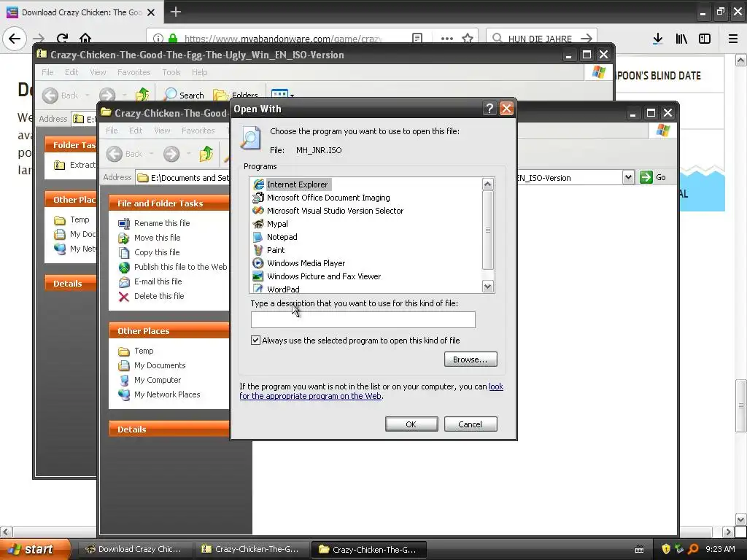Click the programs list scrollbar thumb
Viewport: 747px width, 560px height.
point(488,230)
